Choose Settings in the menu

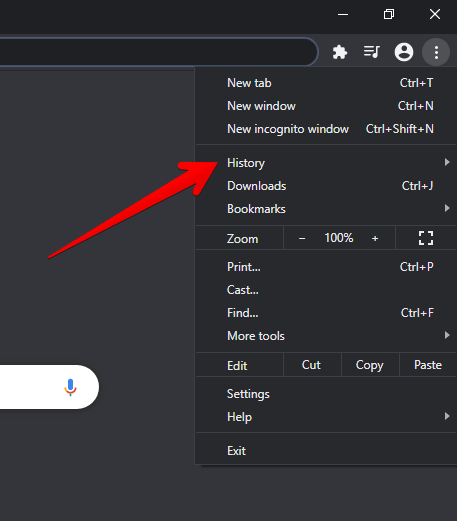tap(325, 394)
